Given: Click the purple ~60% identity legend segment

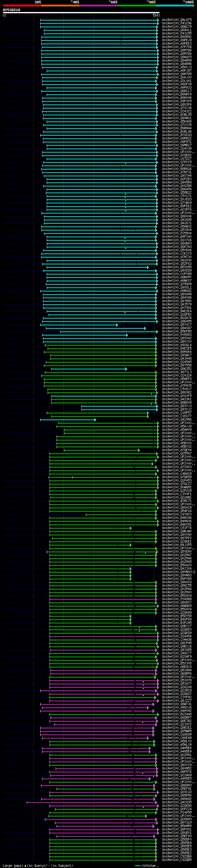Looking at the screenshot, I should point(98,6).
